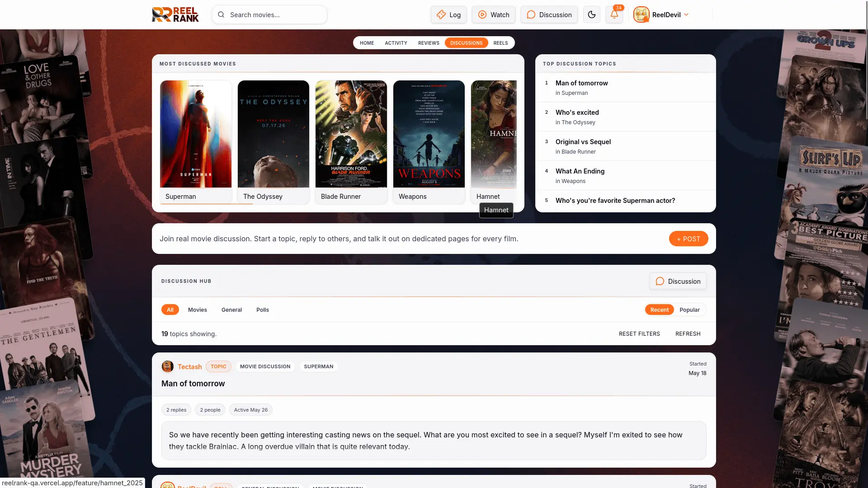Toggle dark mode moon icon
This screenshot has height=488, width=868.
click(x=592, y=14)
